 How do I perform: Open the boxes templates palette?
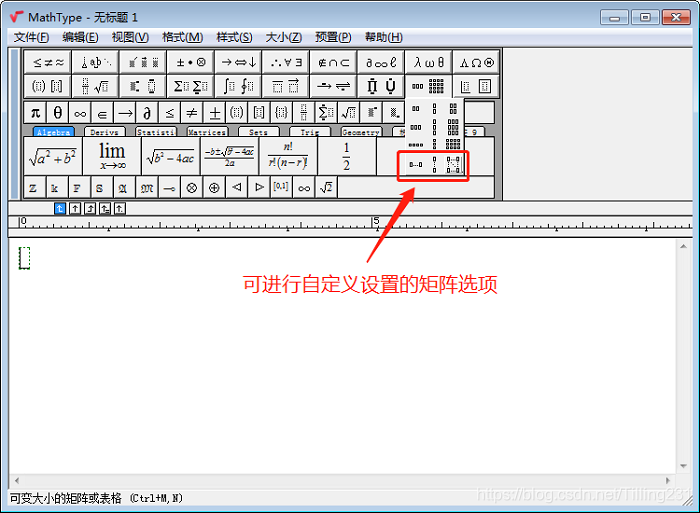point(476,86)
